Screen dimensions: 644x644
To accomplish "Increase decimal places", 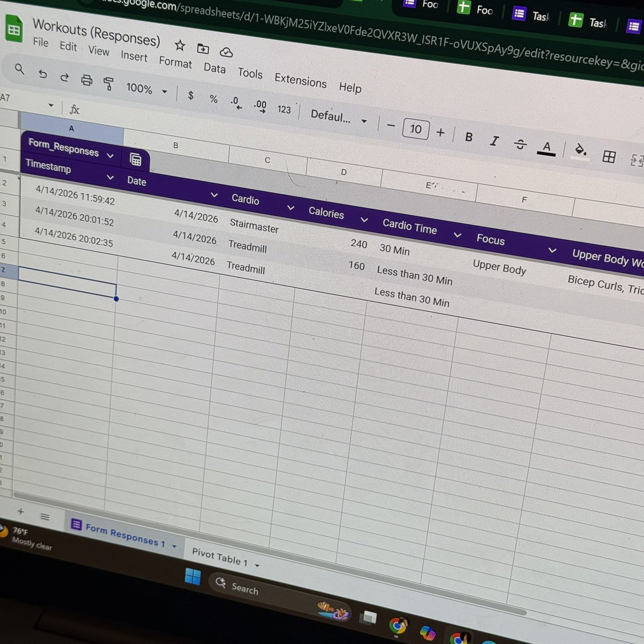I will click(260, 106).
